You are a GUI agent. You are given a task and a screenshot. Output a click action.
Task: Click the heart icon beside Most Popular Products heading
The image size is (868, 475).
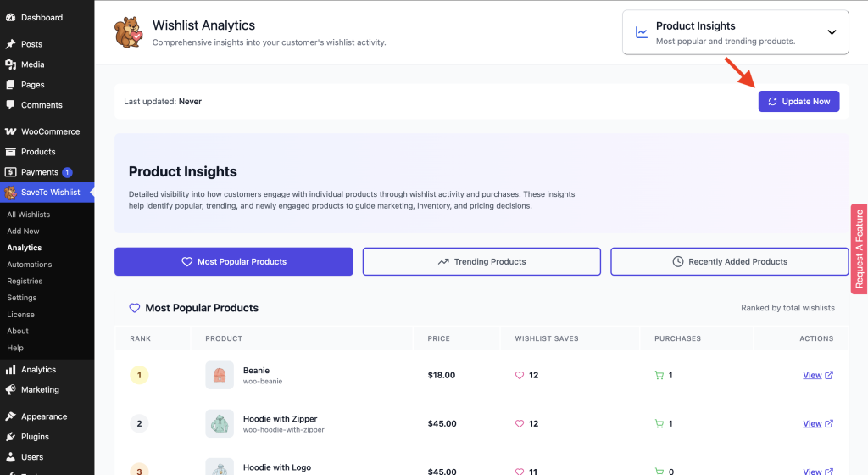pos(135,308)
